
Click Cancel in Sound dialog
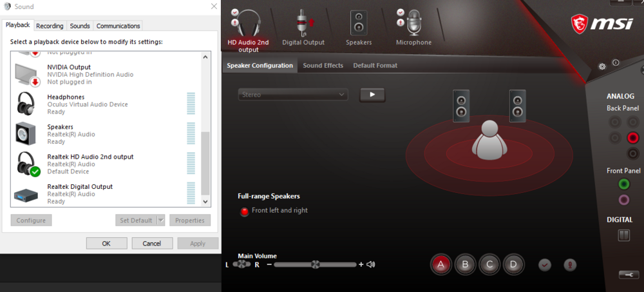(x=152, y=243)
